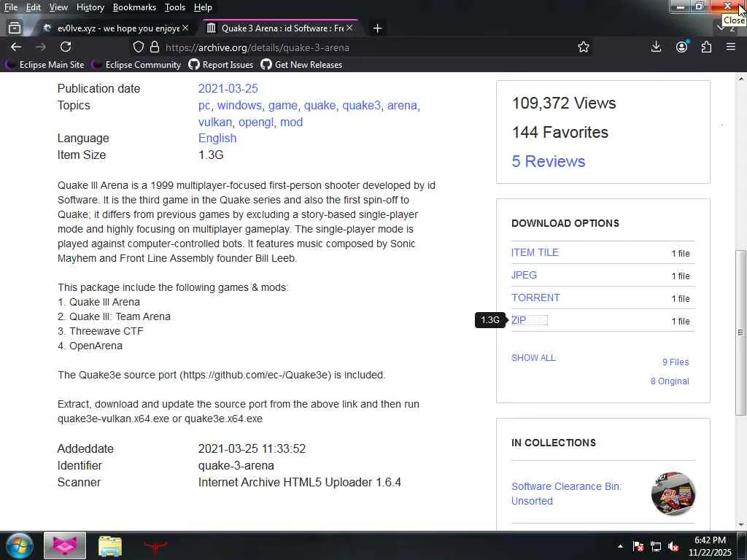Click the Software Clearance Bin thumbnail image
The height and width of the screenshot is (560, 747).
[673, 494]
